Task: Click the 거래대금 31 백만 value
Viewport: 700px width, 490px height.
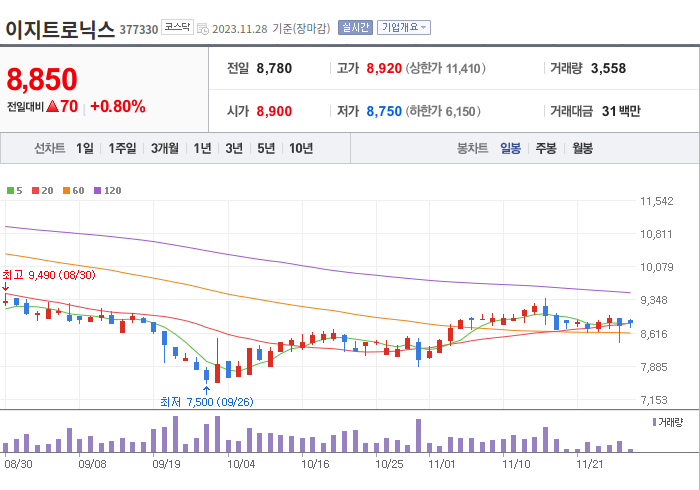Action: point(621,111)
